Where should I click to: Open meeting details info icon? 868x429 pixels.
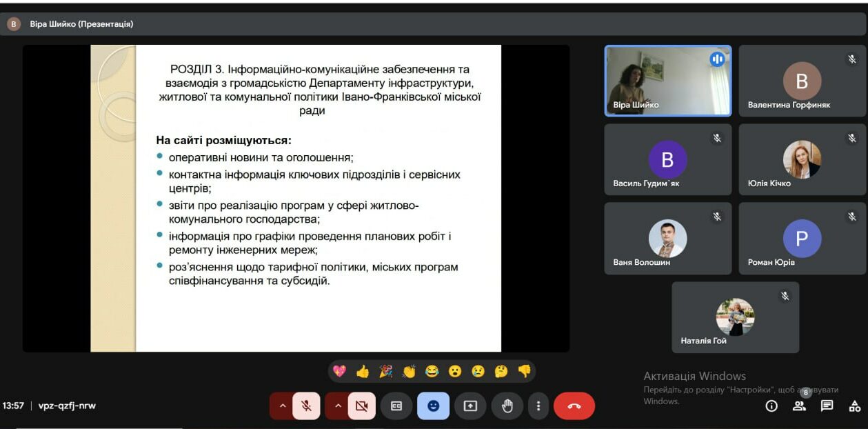[x=771, y=406]
